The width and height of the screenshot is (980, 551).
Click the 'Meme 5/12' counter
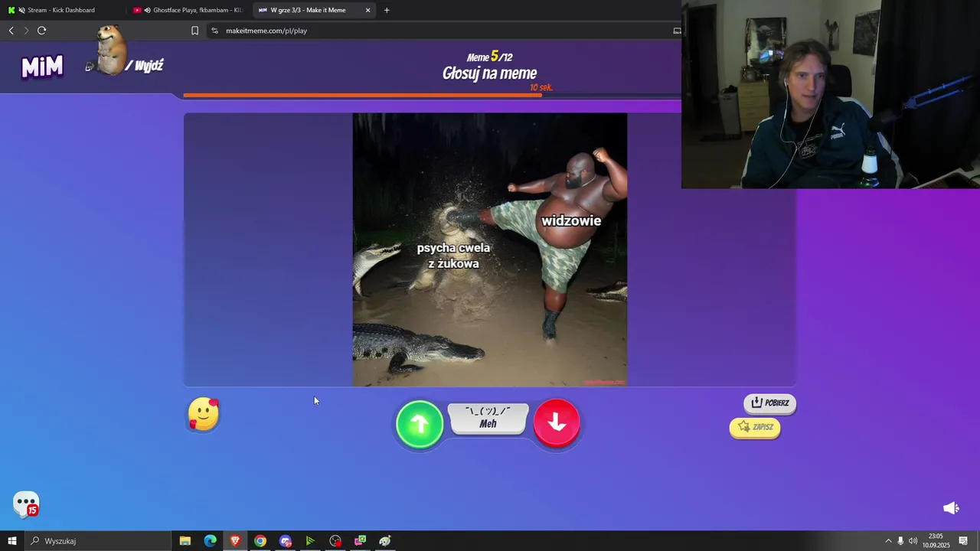pyautogui.click(x=489, y=57)
